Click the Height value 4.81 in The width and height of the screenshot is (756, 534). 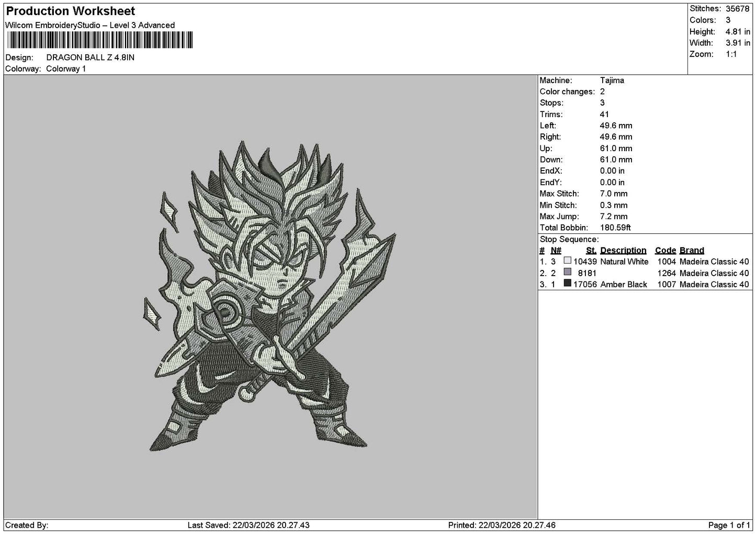pos(738,32)
